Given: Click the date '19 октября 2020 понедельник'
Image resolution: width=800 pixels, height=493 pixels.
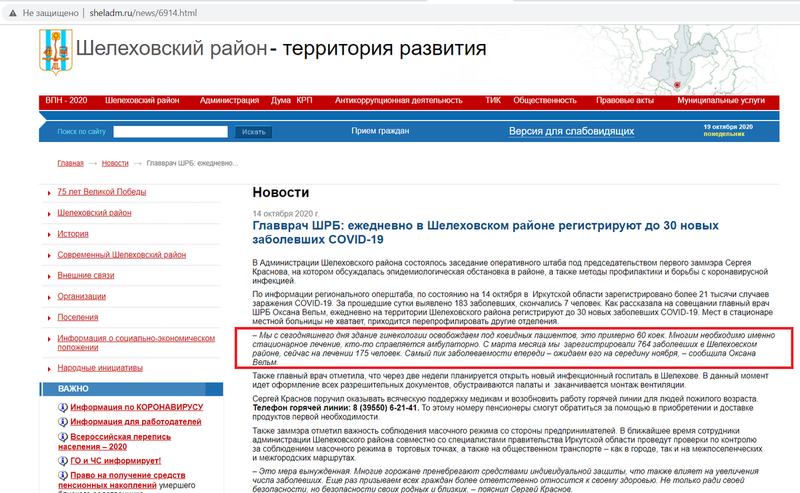Looking at the screenshot, I should (x=728, y=130).
